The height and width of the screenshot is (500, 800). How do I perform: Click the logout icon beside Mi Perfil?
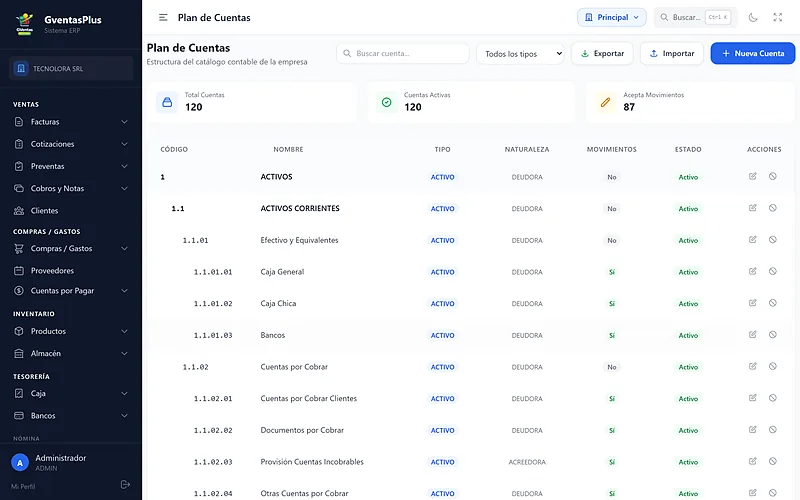pyautogui.click(x=125, y=484)
